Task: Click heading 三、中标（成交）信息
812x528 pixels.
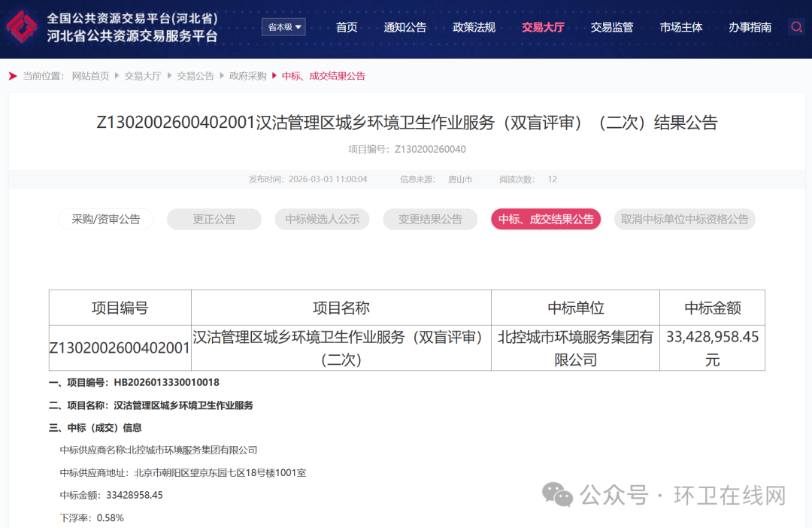Action: [x=95, y=428]
